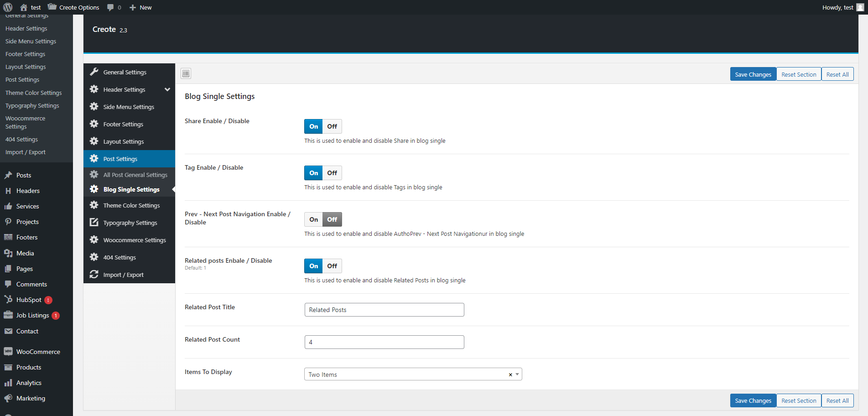The image size is (868, 416).
Task: Click the expand all sections icon
Action: click(x=186, y=73)
